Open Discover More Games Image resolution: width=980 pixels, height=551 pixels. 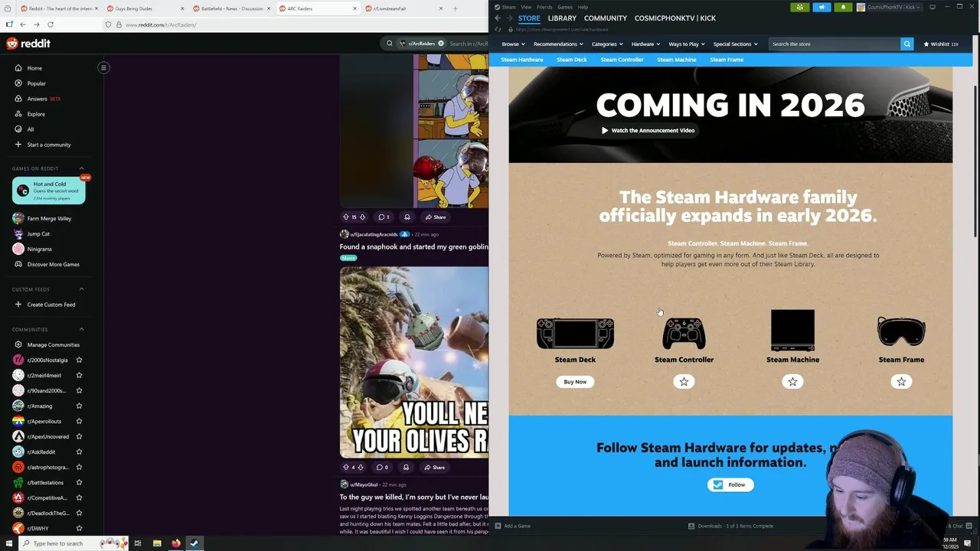pos(53,264)
